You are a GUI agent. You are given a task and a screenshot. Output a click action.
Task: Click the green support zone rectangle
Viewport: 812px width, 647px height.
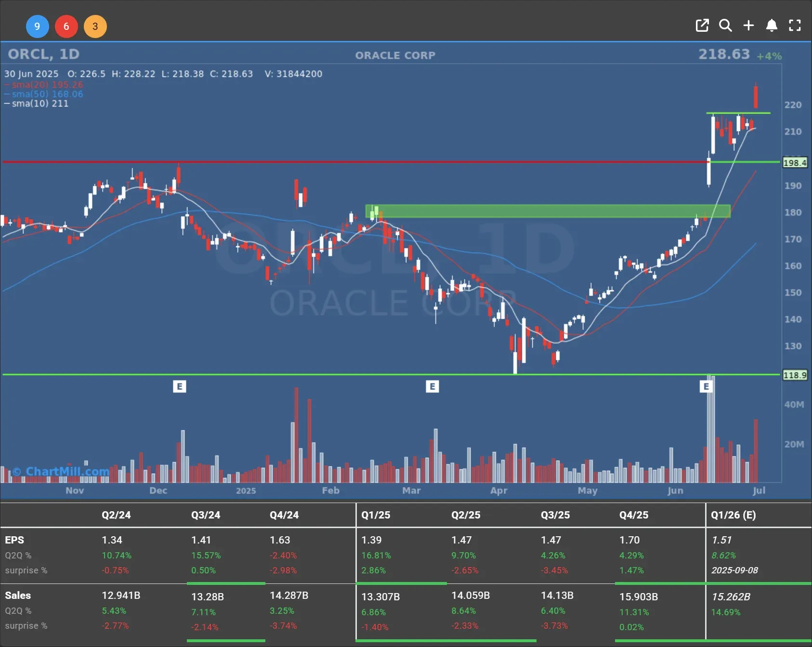[548, 211]
